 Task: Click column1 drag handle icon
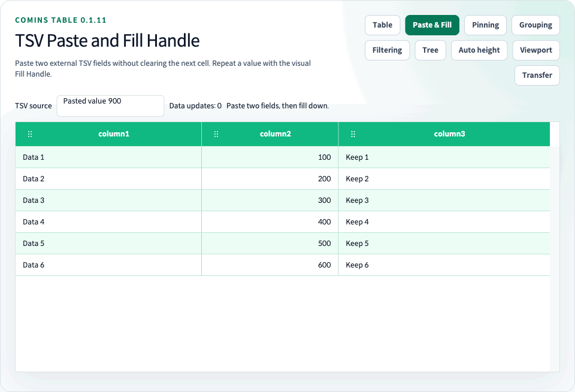(30, 134)
